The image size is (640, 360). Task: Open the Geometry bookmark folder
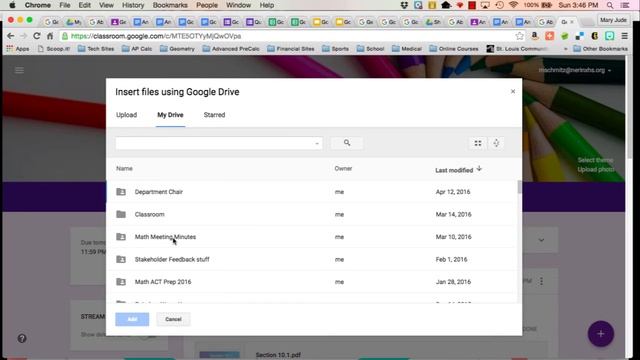click(x=177, y=49)
